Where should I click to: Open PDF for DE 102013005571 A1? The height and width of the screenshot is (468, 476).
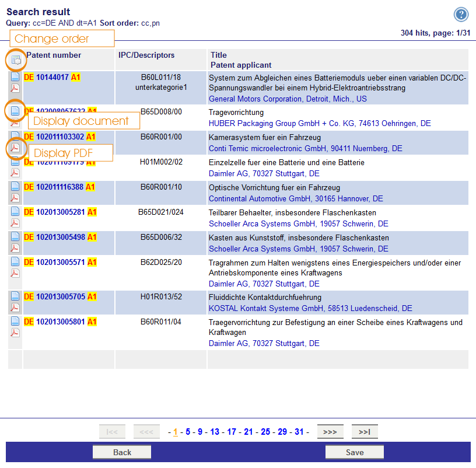coord(15,273)
